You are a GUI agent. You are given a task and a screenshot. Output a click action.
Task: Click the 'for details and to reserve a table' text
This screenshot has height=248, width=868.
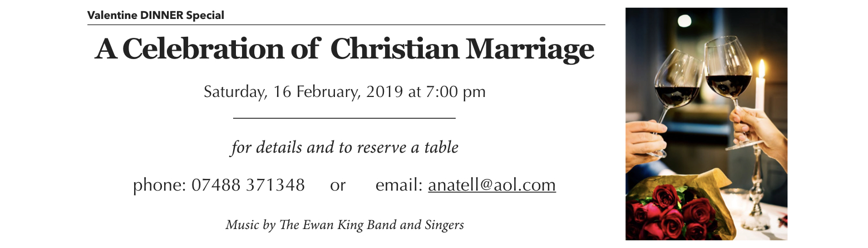click(345, 148)
